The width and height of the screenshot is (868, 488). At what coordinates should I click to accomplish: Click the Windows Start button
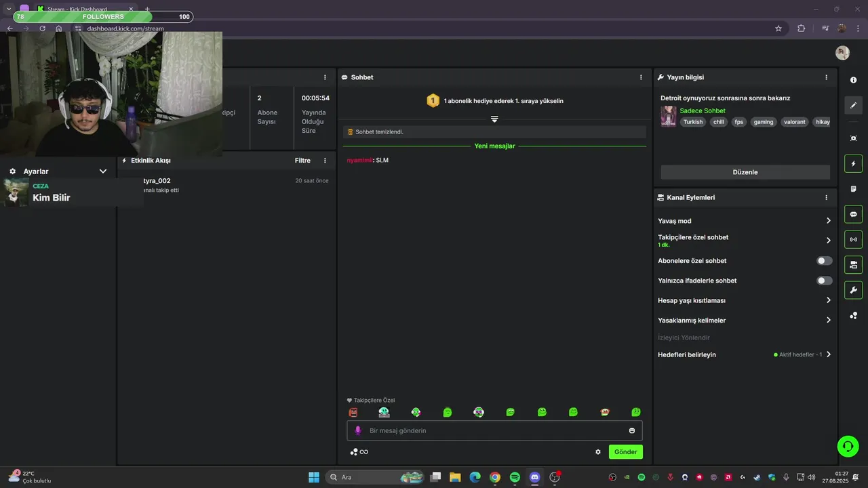(314, 477)
